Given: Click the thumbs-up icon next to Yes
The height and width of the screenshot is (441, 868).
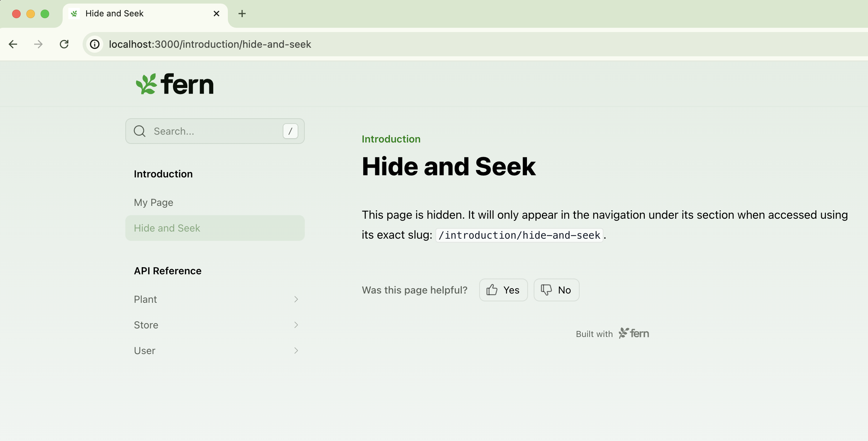Looking at the screenshot, I should coord(492,290).
